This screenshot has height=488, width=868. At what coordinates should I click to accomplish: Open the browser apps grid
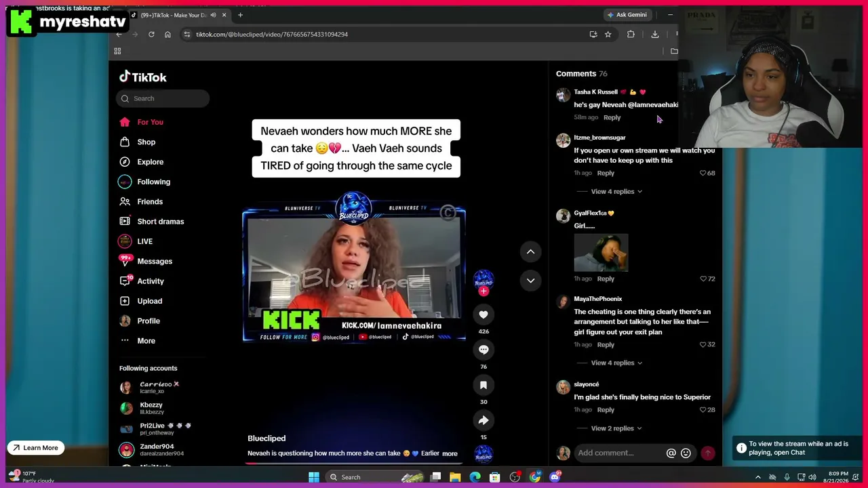point(117,51)
